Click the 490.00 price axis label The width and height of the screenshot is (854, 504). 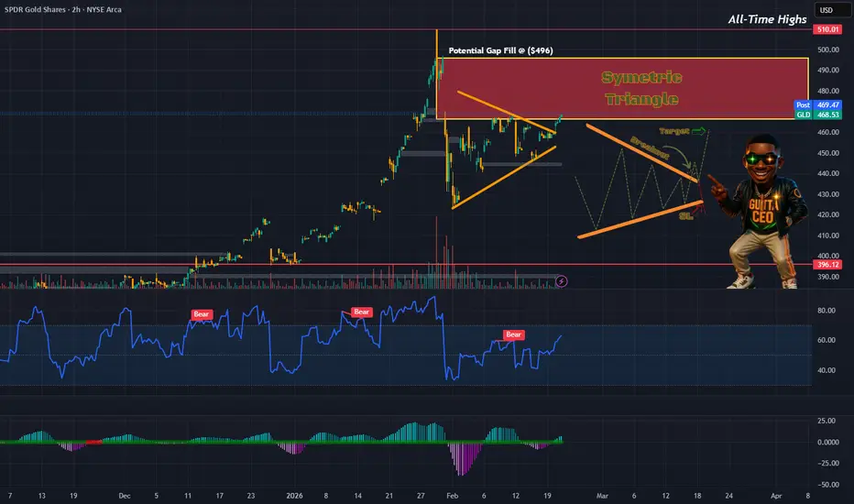tap(827, 71)
